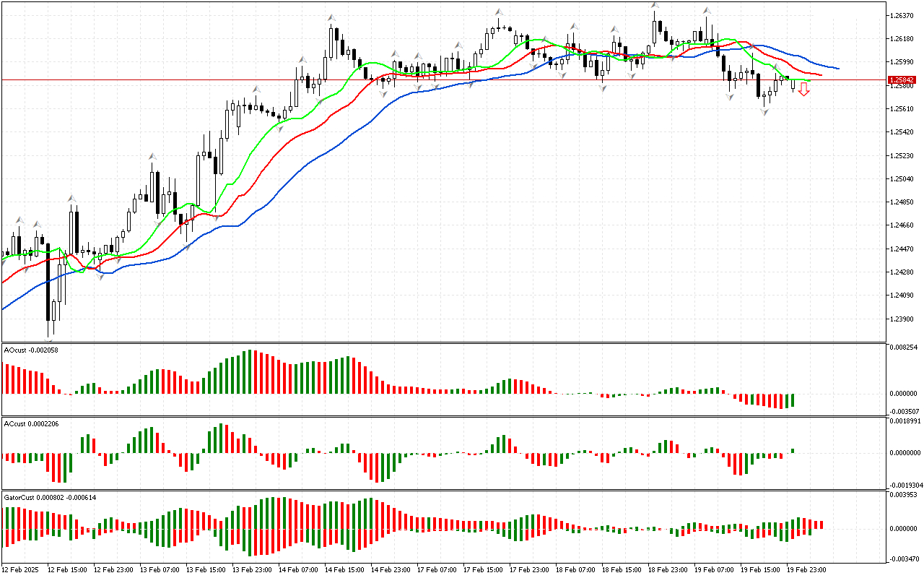Click the -0.003507 AOcust scale value
Viewport: 924px width, 578px height.
tap(903, 410)
